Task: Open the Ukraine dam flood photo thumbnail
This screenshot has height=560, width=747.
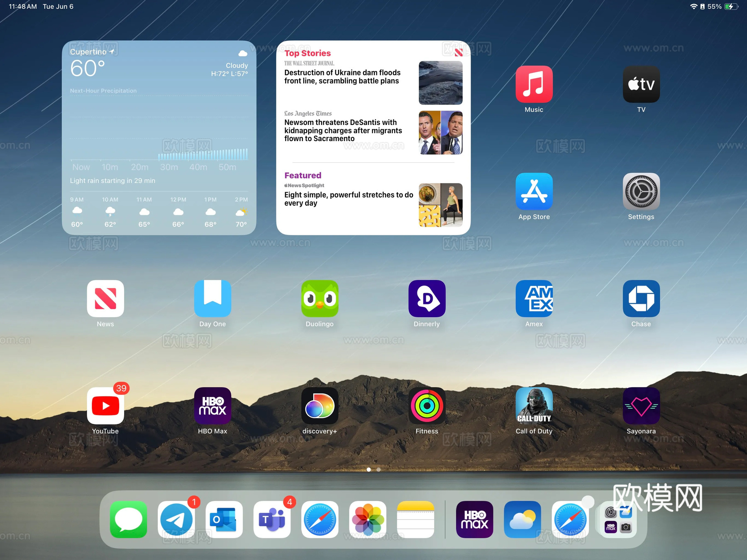Action: 440,83
